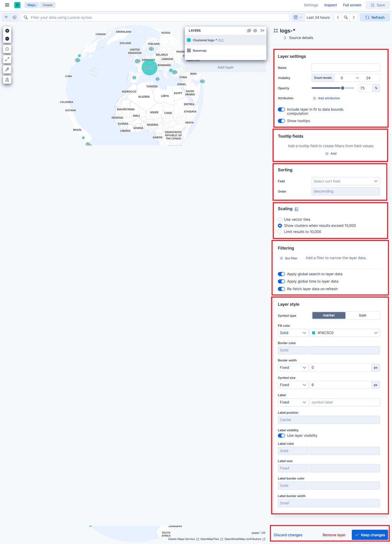
Task: Enter map full screen via expand icon
Action: click(7, 59)
